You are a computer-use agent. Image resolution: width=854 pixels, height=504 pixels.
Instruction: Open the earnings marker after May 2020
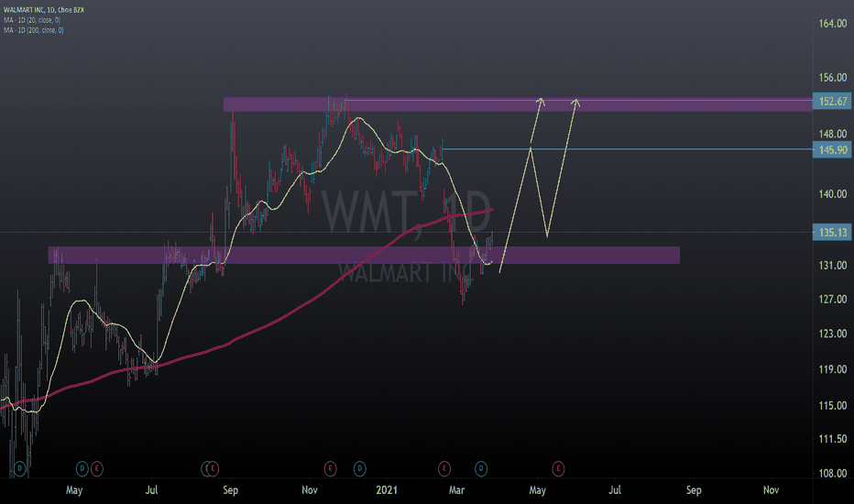tap(97, 468)
